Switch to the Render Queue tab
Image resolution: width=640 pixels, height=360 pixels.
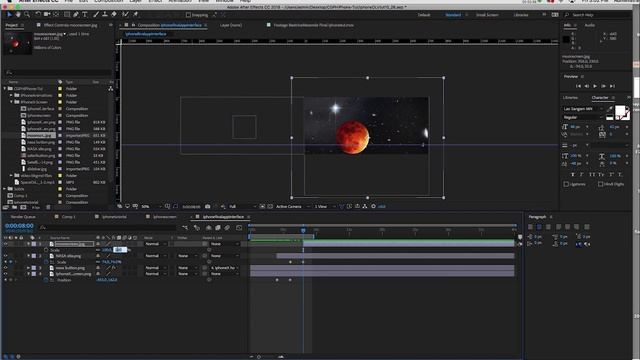[x=23, y=217]
